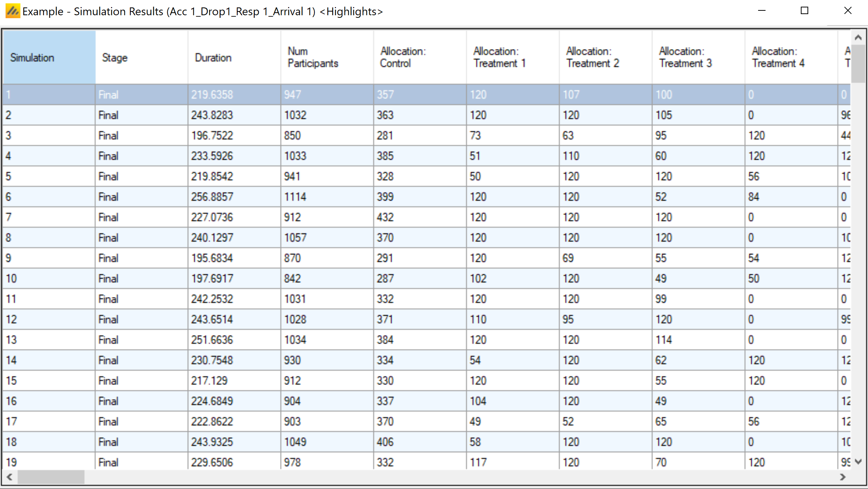Click the application logo icon in title bar

[13, 11]
